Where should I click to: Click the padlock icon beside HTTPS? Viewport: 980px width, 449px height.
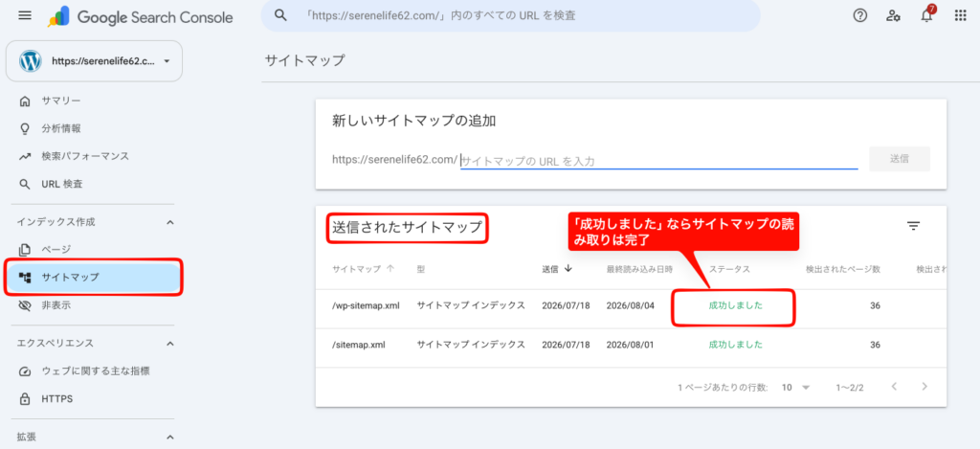click(x=25, y=398)
